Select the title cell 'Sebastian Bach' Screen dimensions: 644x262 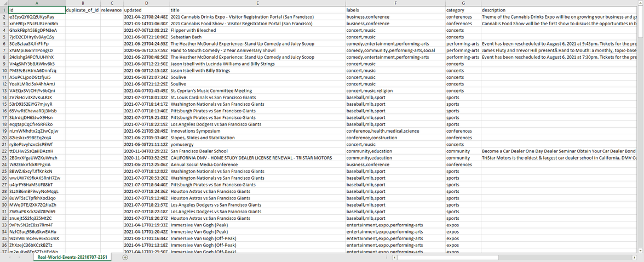pos(257,37)
